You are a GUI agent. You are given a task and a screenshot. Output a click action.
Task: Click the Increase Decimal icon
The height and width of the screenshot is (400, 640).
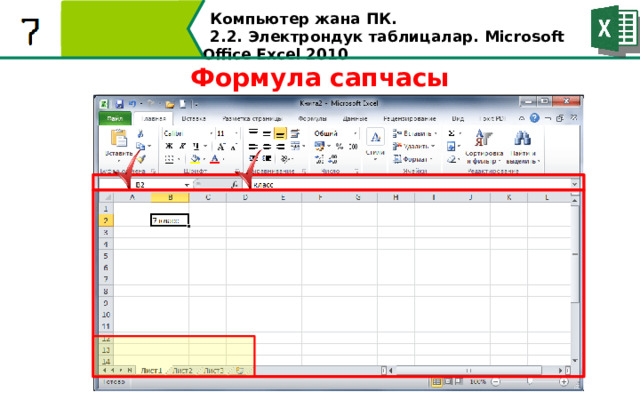coord(319,159)
